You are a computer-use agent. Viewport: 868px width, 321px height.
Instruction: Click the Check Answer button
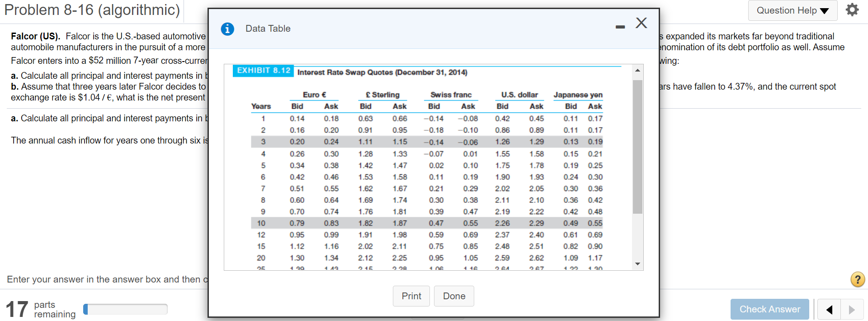[x=769, y=309]
